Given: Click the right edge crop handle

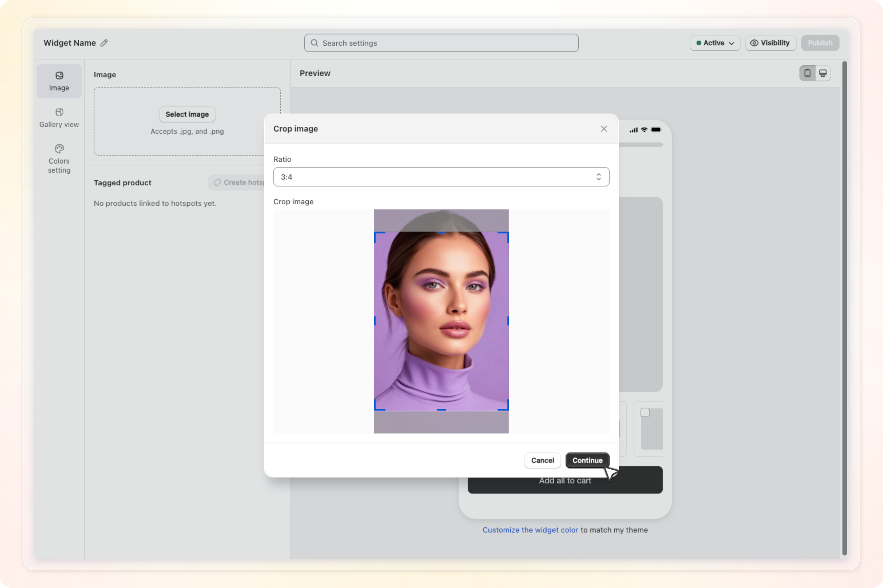Looking at the screenshot, I should point(508,321).
